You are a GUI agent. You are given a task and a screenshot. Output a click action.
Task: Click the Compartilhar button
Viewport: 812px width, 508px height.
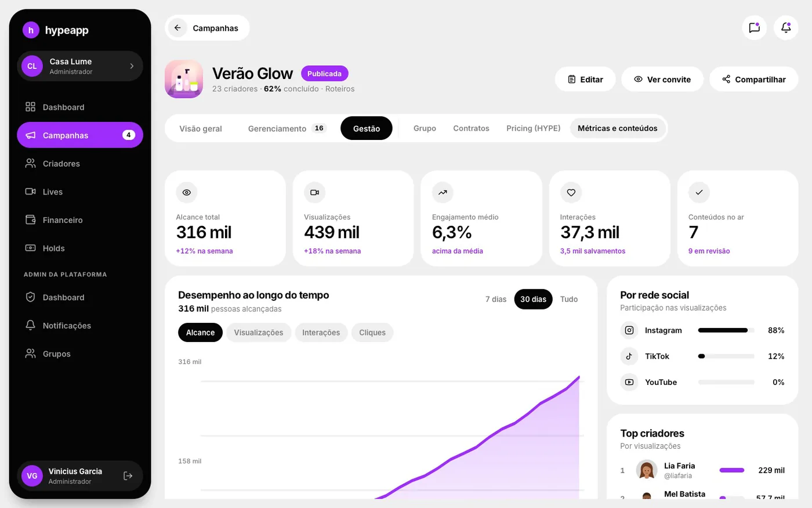[x=754, y=79]
